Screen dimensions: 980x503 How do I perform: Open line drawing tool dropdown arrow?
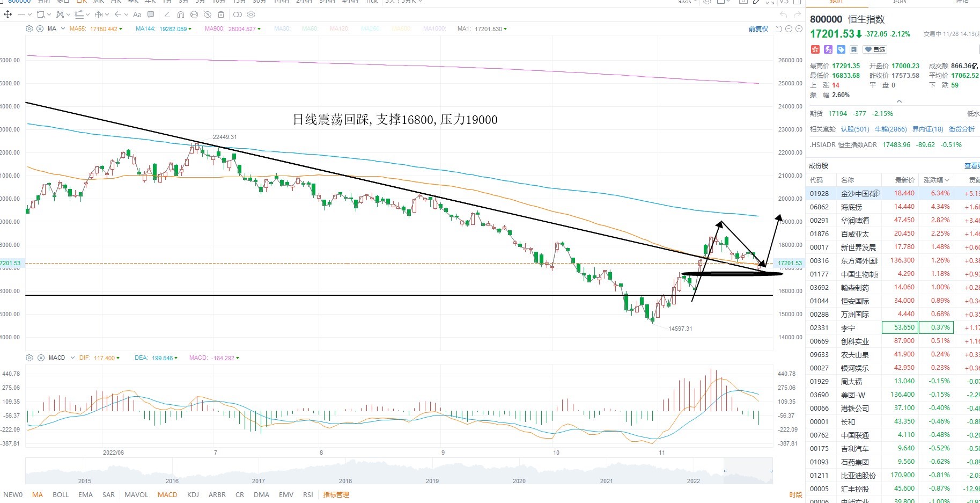coord(30,14)
